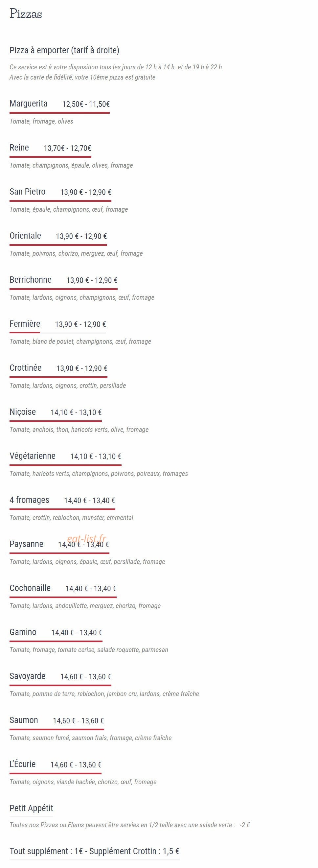
Task: Select the Pizza à emporter heading
Action: [x=64, y=51]
